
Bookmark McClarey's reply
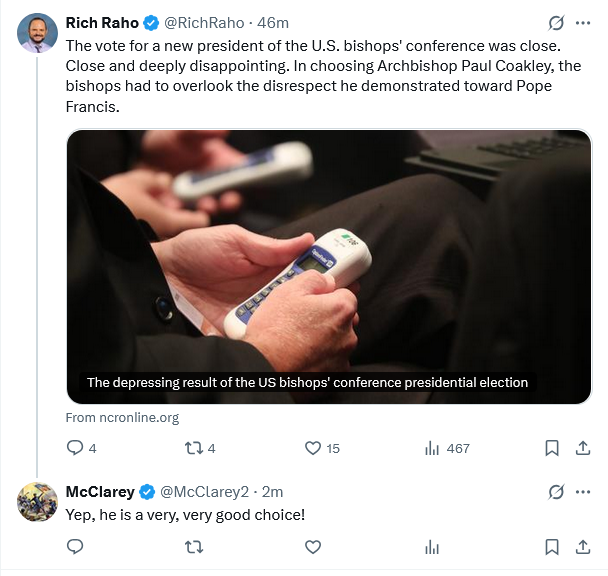pos(551,547)
